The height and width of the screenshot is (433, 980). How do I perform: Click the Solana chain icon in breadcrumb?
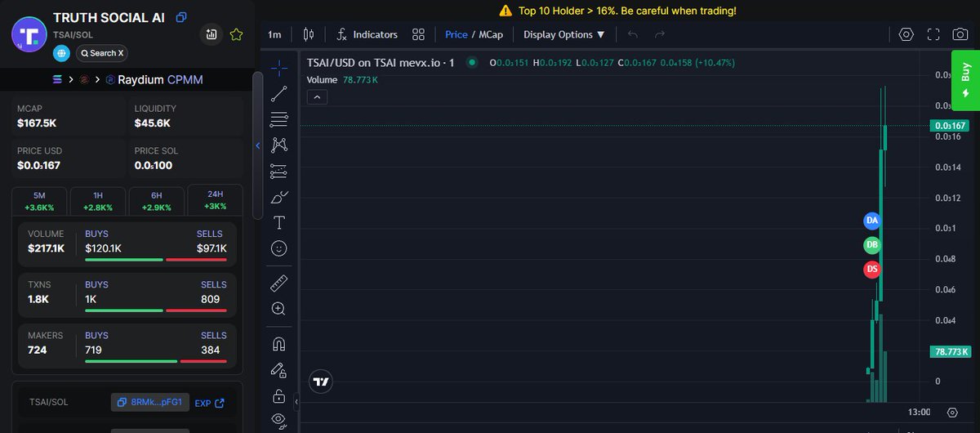point(57,79)
